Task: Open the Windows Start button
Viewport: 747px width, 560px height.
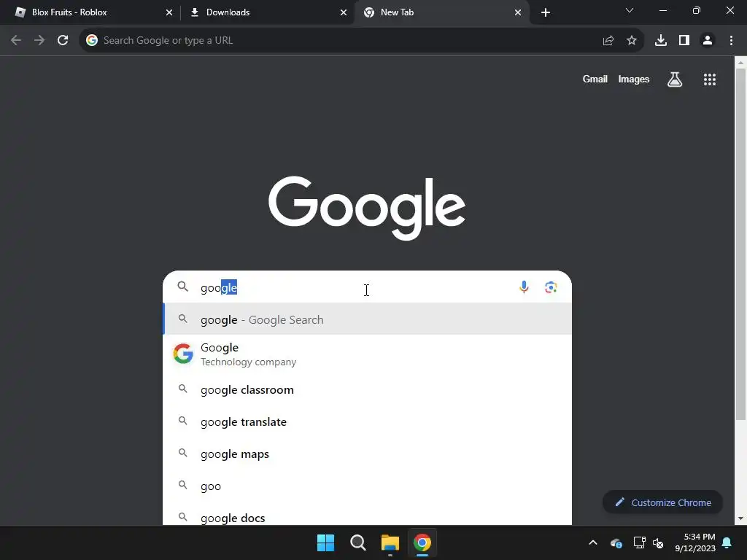Action: pos(326,542)
